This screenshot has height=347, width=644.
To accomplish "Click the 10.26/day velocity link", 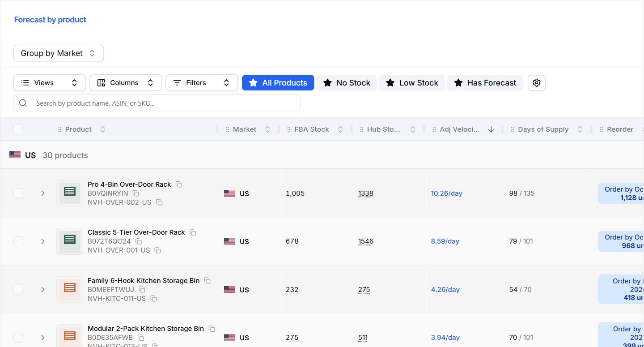I will (x=447, y=193).
